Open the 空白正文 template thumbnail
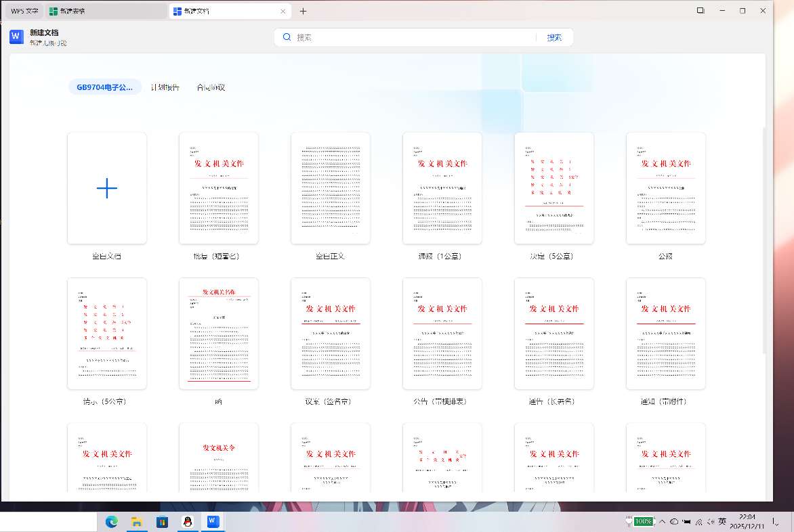 (x=331, y=188)
